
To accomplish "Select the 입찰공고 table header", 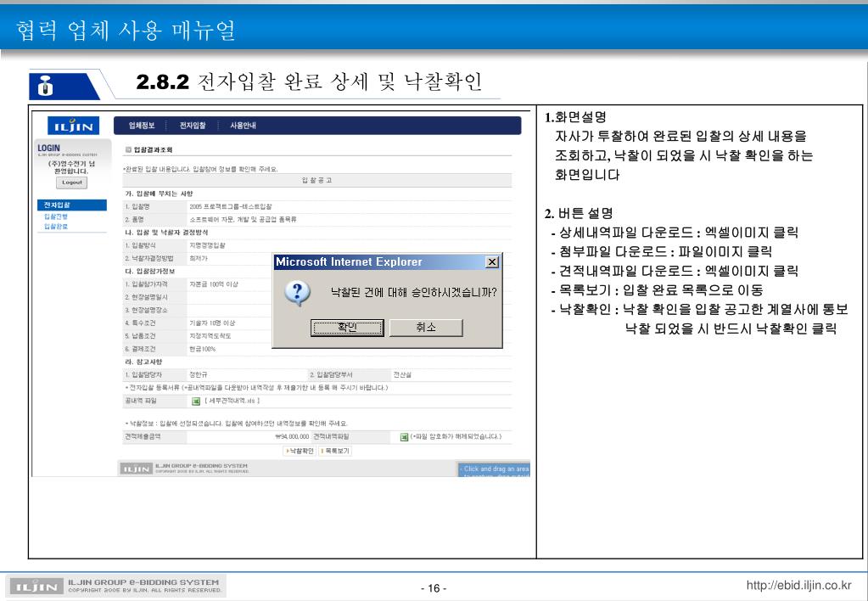I will pos(317,181).
